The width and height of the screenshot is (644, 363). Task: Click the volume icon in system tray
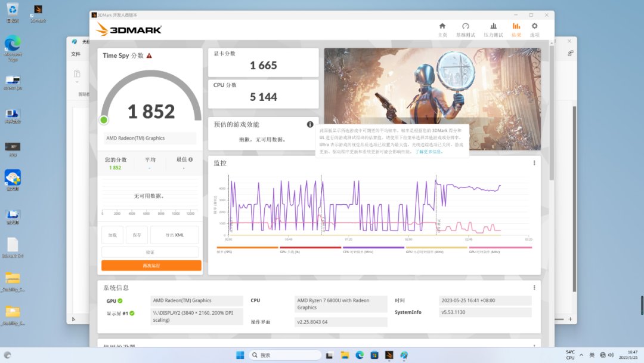point(611,355)
